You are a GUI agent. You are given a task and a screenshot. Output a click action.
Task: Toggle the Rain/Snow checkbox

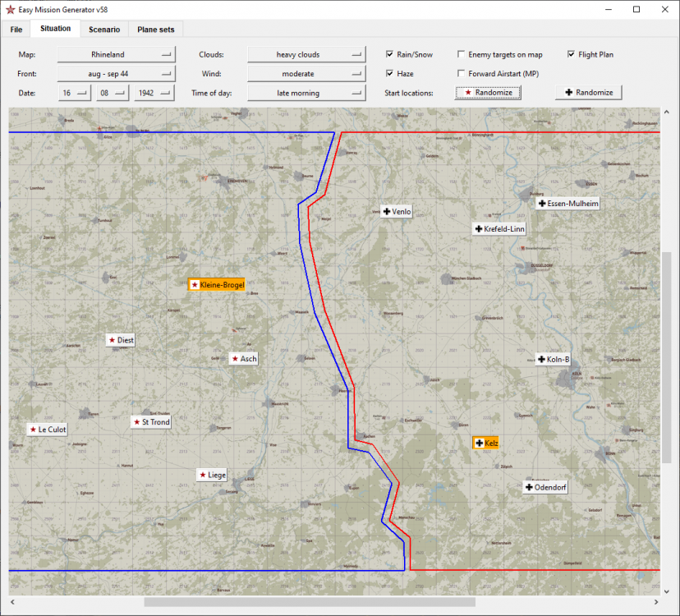coord(389,54)
